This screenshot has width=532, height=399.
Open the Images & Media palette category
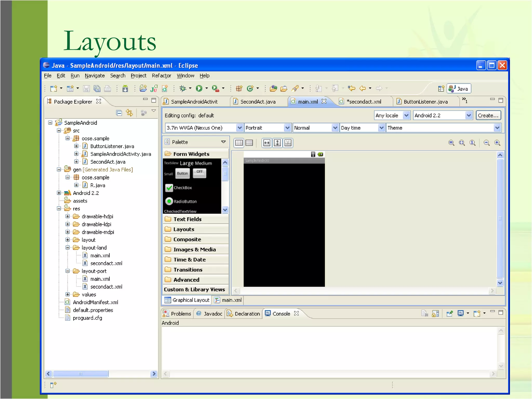[x=196, y=249]
